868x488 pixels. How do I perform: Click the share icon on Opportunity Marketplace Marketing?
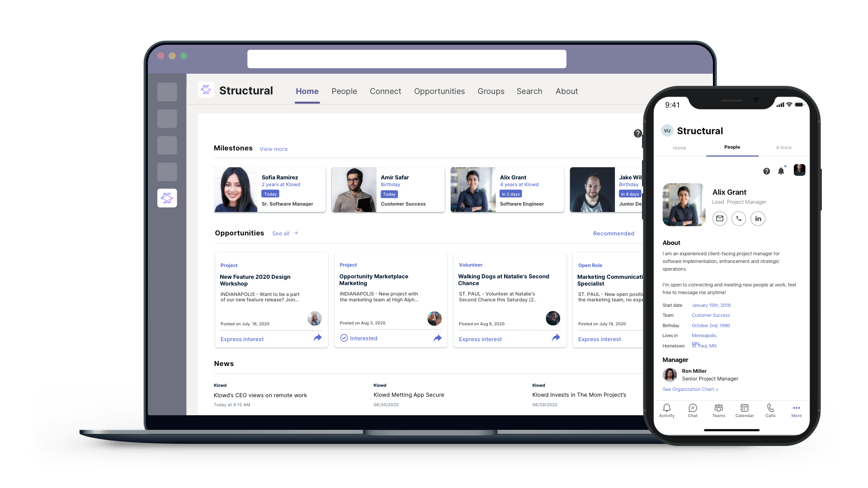click(x=437, y=338)
